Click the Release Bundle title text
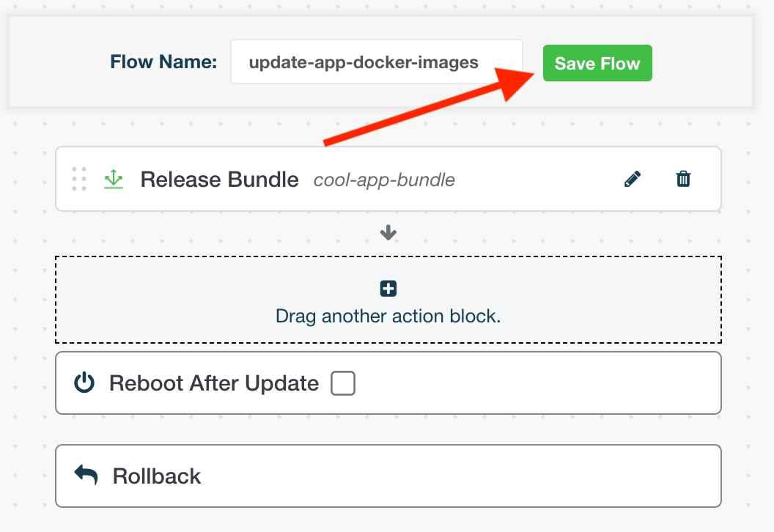This screenshot has width=774, height=532. pos(219,180)
